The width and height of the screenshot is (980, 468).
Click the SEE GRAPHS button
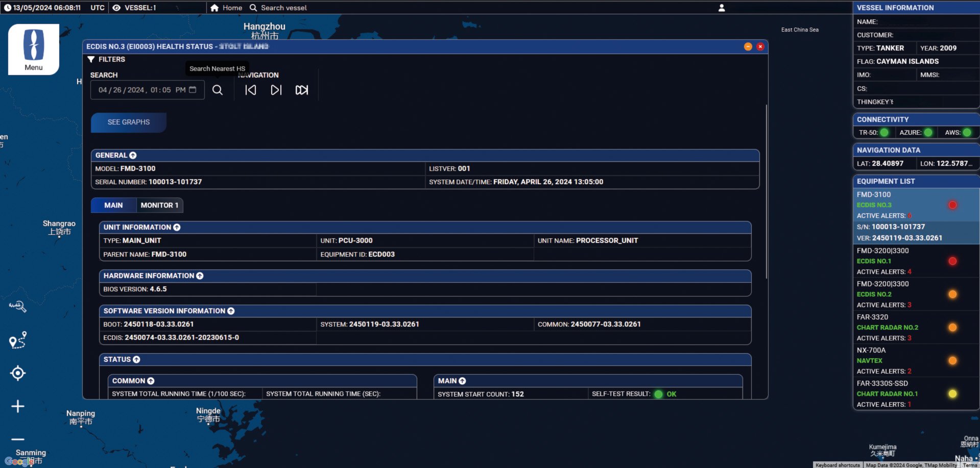tap(129, 122)
